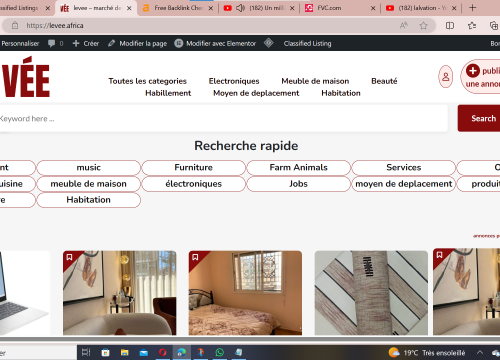The image size is (500, 360).
Task: Open Mail app from taskbar
Action: [x=144, y=352]
